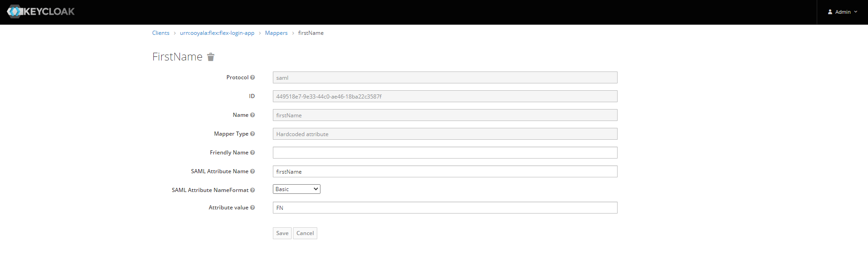Click help icon beside Friendly Name

(x=252, y=153)
